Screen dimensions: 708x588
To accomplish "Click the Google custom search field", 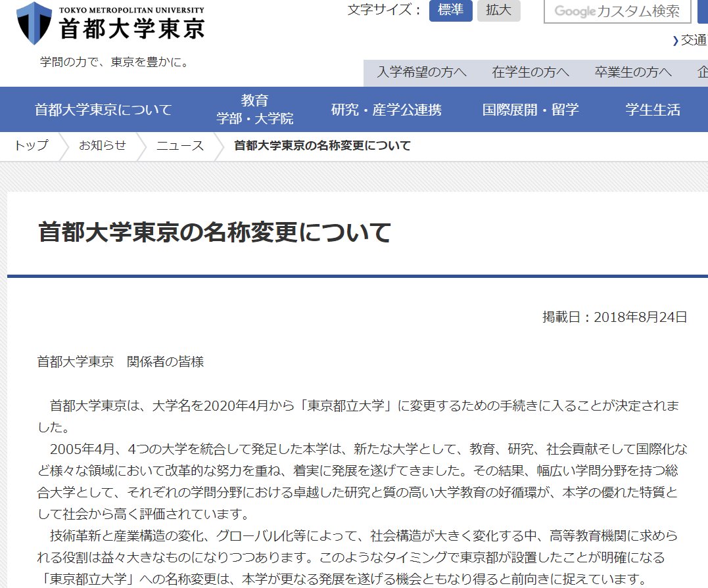I will point(617,11).
